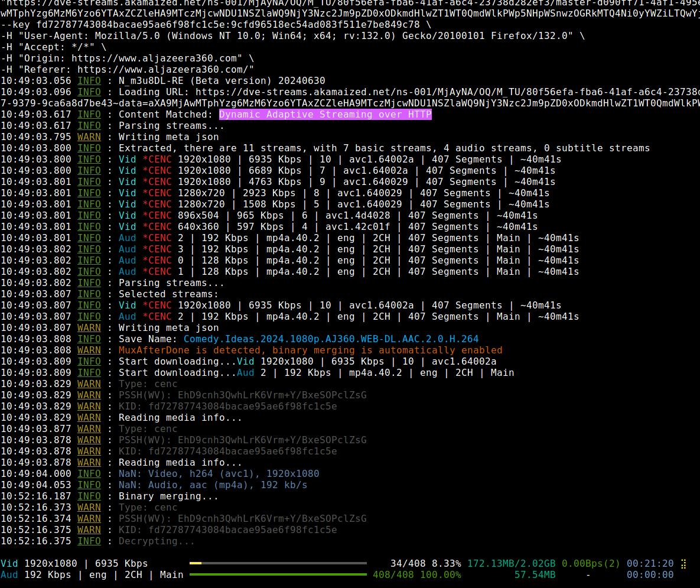700x588 pixels.
Task: Click the yellow Vid download progress bar
Action: (278, 563)
